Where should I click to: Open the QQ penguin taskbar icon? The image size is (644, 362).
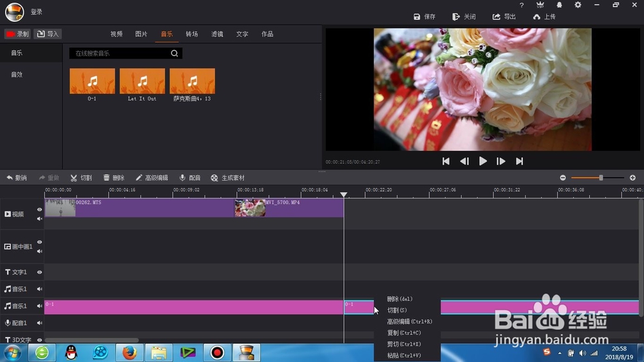click(71, 352)
